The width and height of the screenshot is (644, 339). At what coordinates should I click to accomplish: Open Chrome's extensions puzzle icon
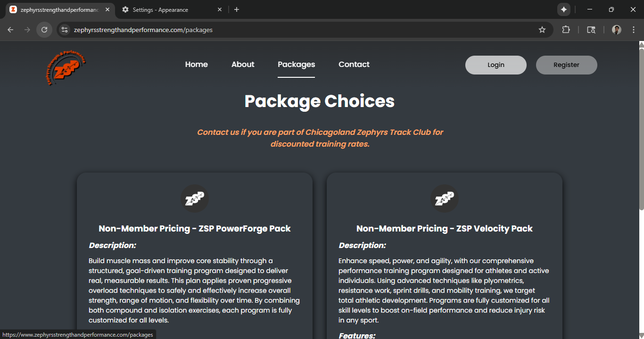tap(566, 29)
